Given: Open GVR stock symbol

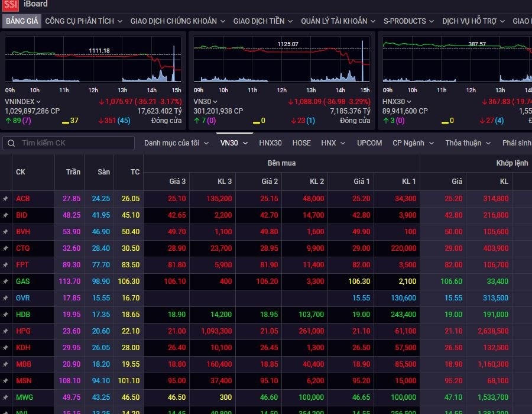Looking at the screenshot, I should click(22, 298).
